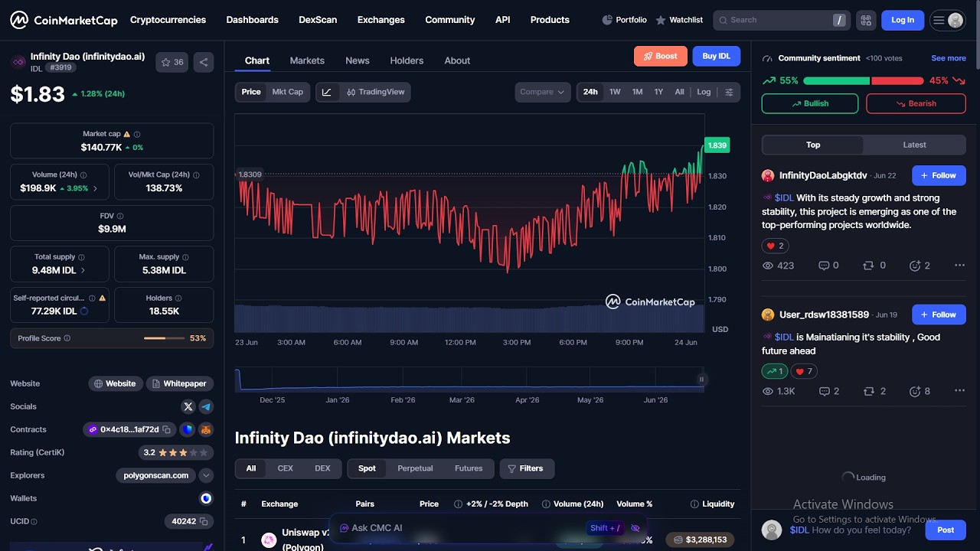Switch to About tab
The height and width of the screenshot is (551, 980).
457,60
